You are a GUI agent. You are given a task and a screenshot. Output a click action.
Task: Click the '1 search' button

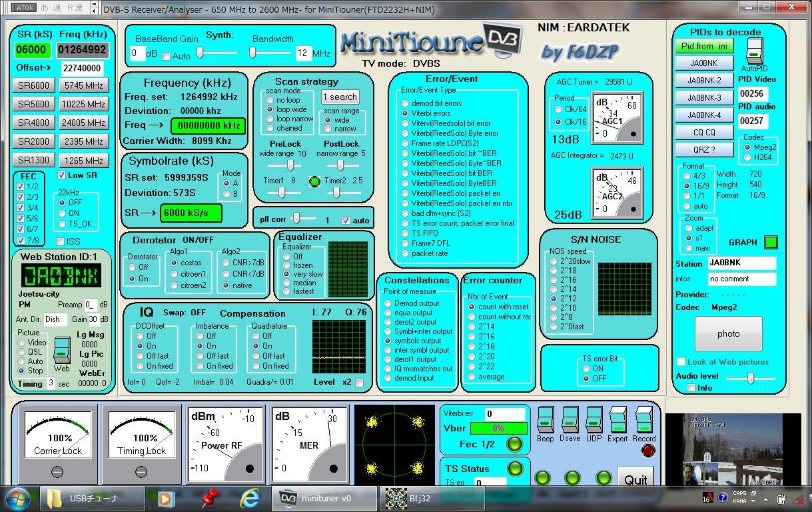point(340,97)
